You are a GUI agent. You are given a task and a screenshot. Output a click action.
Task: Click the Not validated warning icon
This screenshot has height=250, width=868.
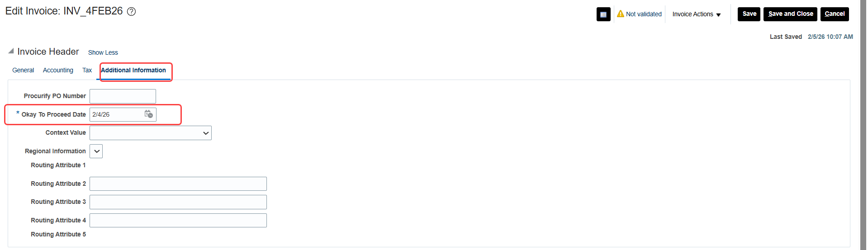click(621, 14)
